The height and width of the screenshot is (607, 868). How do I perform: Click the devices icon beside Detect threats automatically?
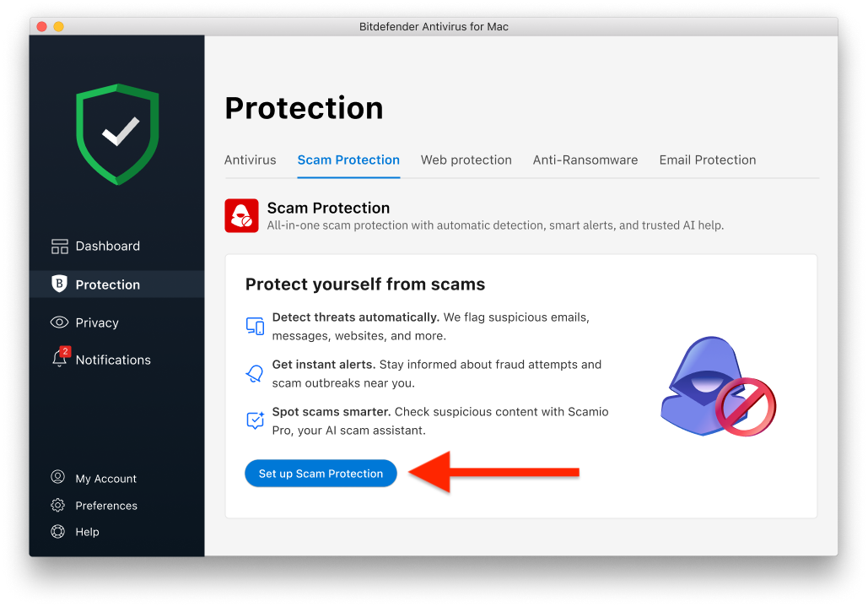point(255,325)
